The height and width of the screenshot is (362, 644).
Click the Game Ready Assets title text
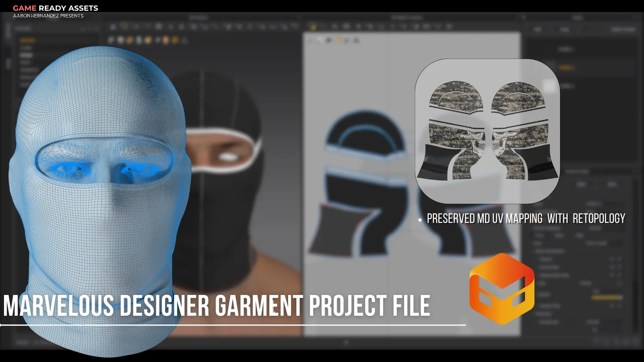pos(55,8)
